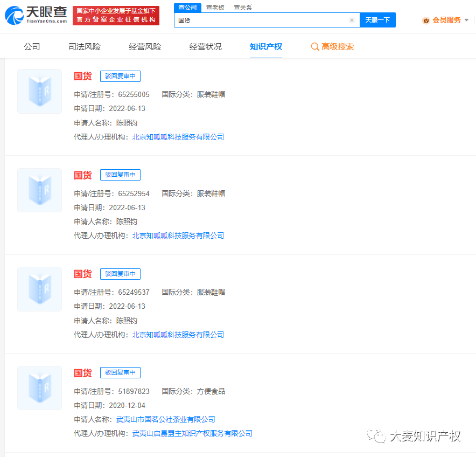Screen dimensions: 476x457
Task: Switch to the 知识产权 tab
Action: click(x=266, y=46)
